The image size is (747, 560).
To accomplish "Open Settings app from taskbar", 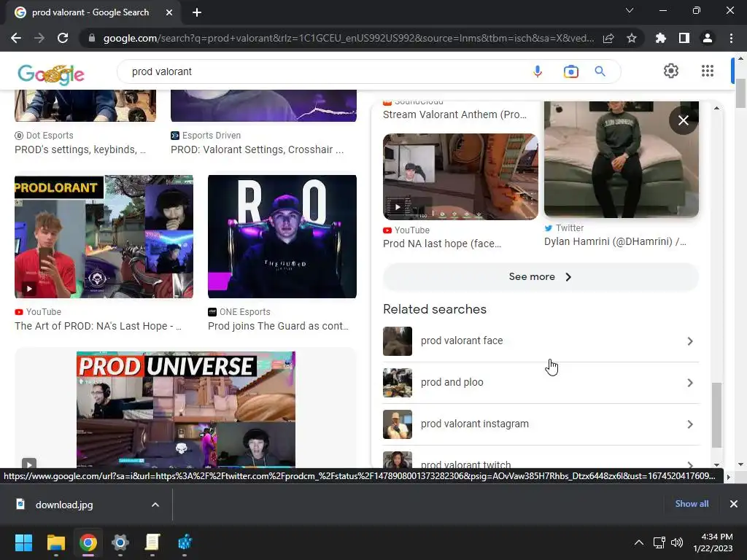I will [x=120, y=542].
